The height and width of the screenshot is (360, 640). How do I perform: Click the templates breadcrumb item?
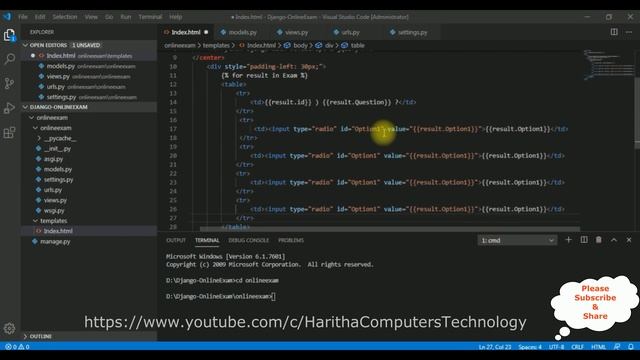[x=216, y=45]
